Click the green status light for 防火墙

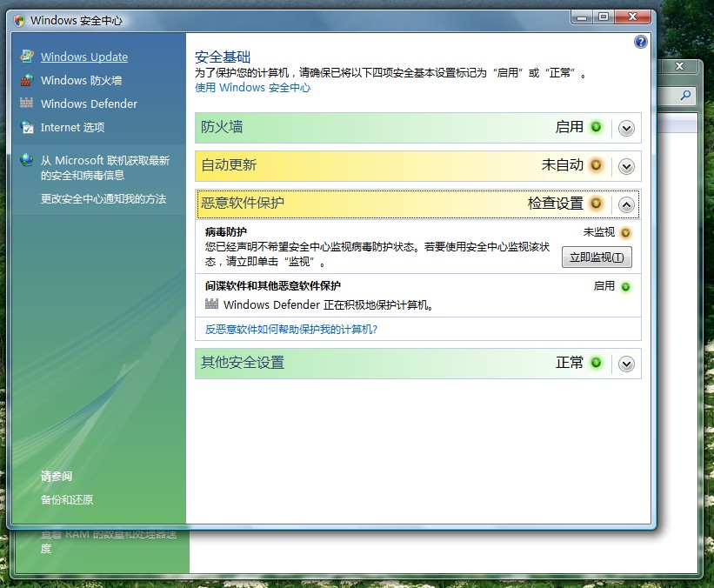[x=596, y=127]
